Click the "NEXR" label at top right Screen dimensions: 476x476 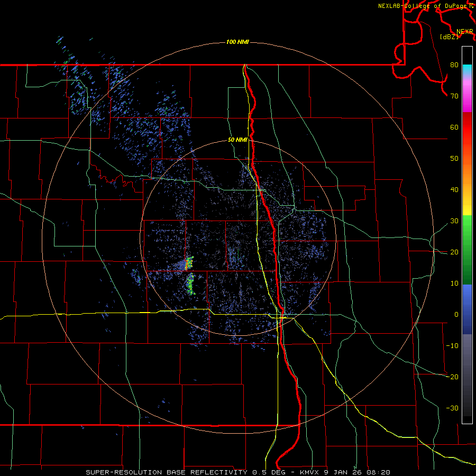(x=465, y=32)
